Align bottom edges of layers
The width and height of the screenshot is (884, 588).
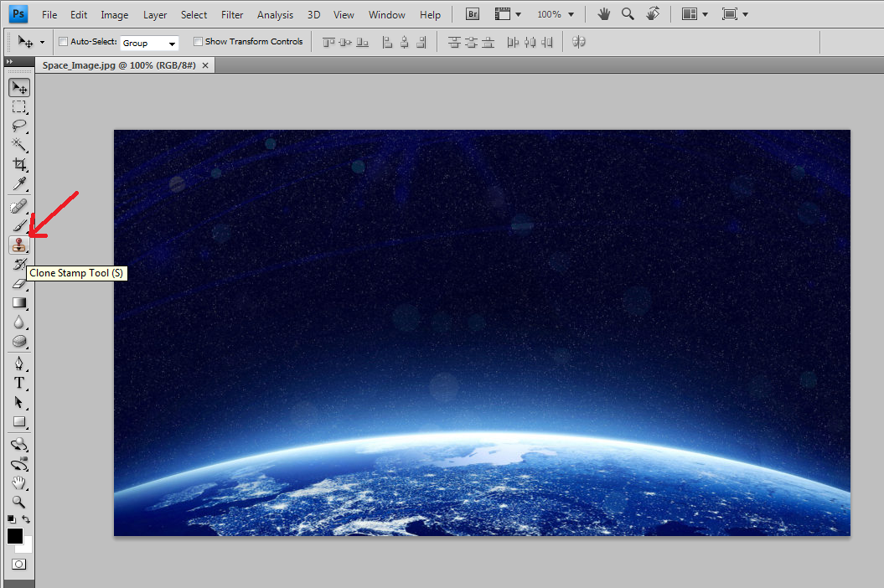tap(363, 42)
